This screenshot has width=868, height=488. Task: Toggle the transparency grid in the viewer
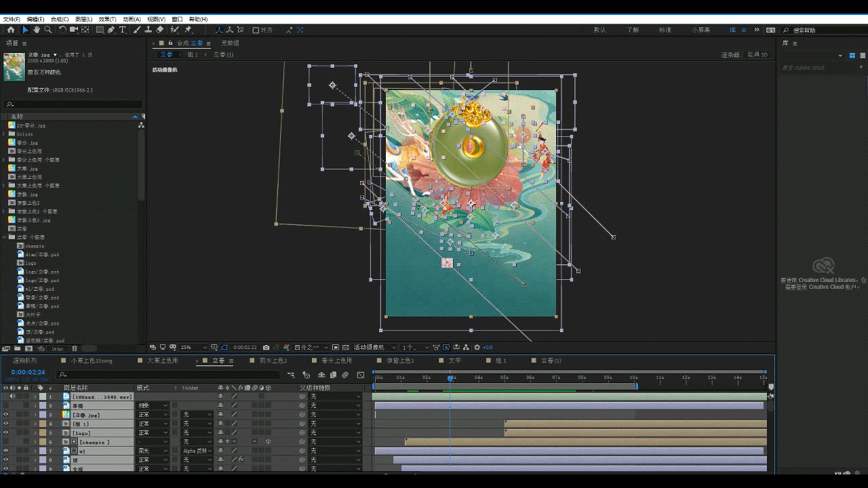click(x=345, y=347)
